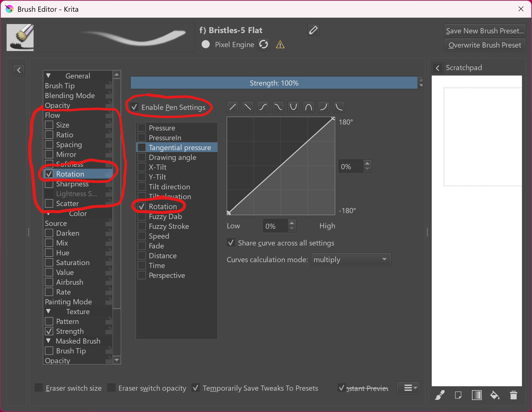Image resolution: width=532 pixels, height=412 pixels.
Task: Select the linear curve preset icon
Action: [233, 107]
